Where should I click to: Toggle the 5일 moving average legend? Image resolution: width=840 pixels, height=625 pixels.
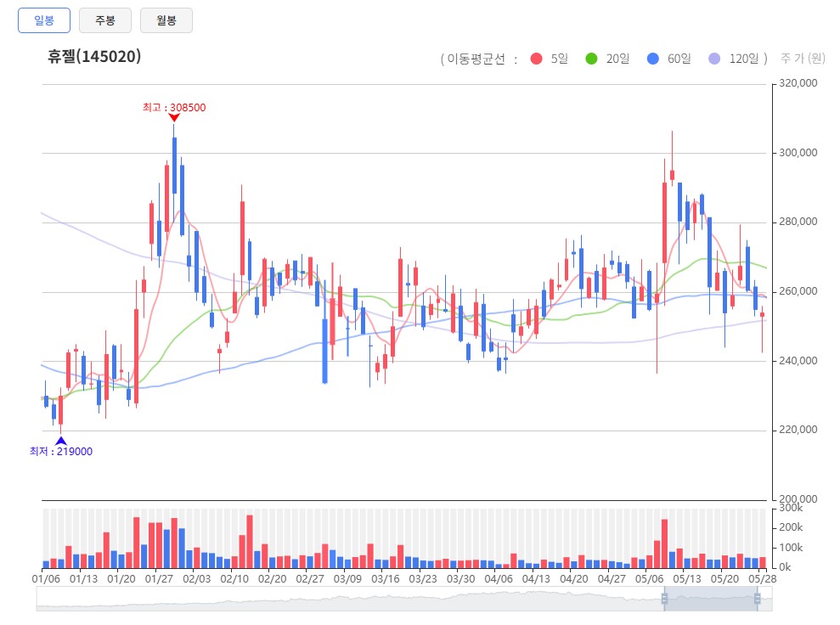click(x=550, y=59)
